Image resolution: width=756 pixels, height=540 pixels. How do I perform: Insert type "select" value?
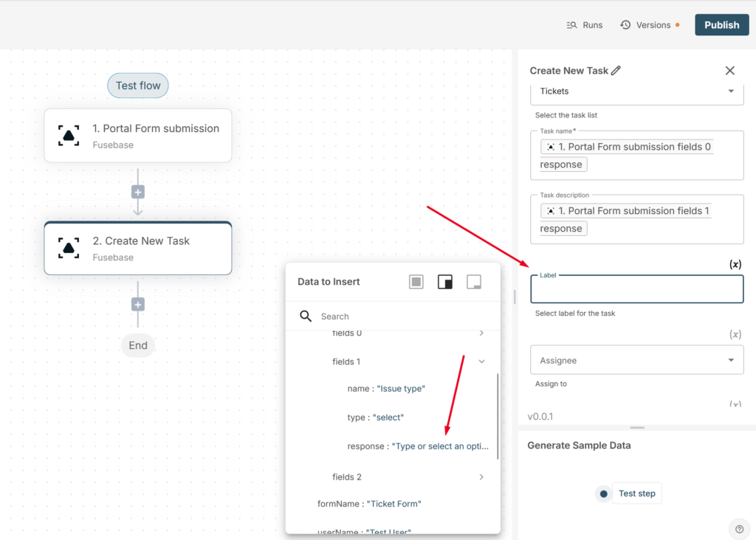[x=376, y=418]
